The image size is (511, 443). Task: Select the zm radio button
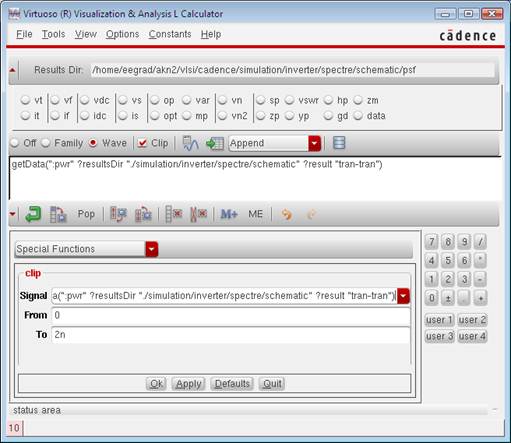358,100
